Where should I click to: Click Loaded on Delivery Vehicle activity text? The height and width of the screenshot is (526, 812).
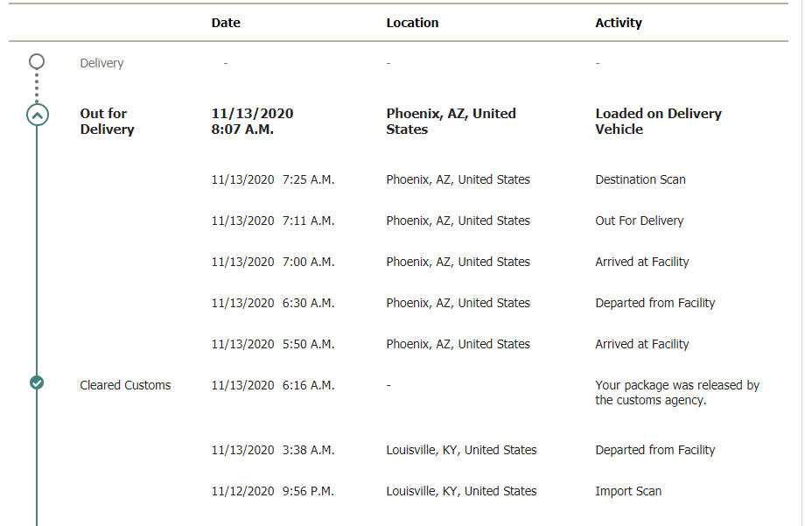658,122
